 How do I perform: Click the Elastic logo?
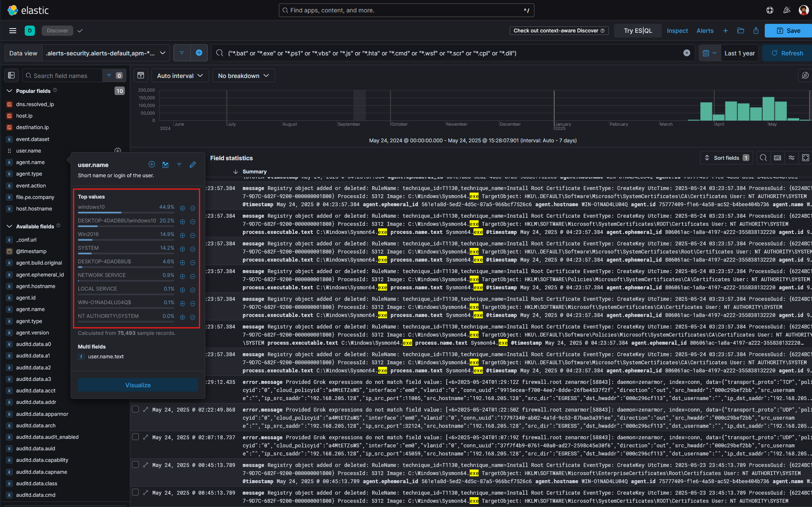click(x=28, y=10)
